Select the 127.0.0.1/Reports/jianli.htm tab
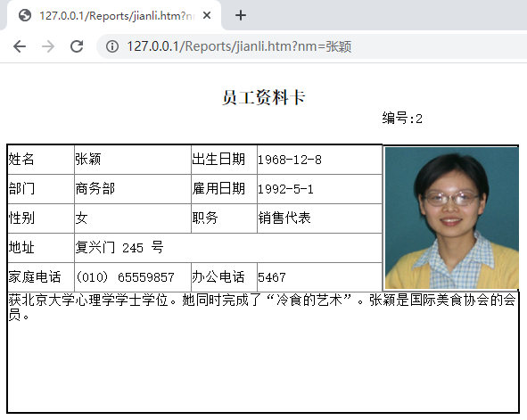The image size is (527, 420). 114,15
